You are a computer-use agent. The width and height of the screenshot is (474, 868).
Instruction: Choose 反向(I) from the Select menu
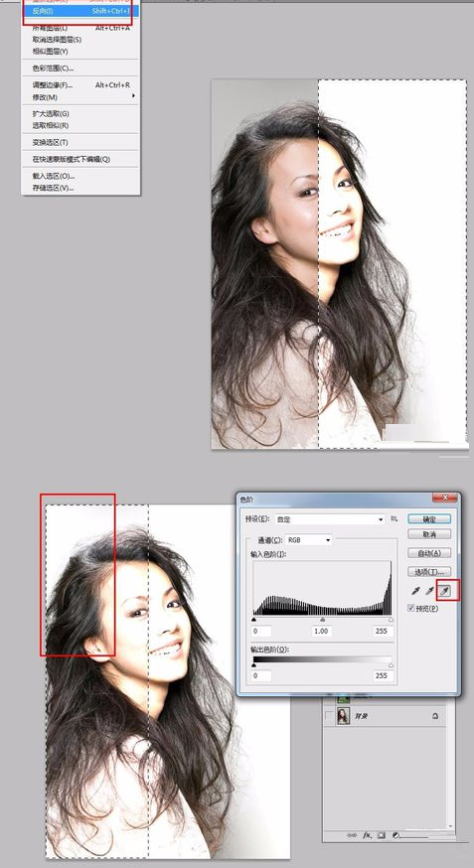point(80,11)
